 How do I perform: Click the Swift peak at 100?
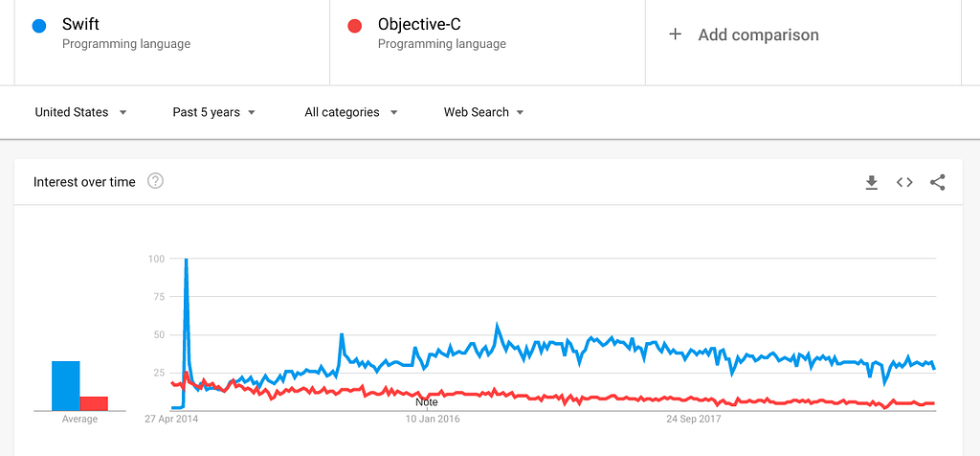[187, 260]
